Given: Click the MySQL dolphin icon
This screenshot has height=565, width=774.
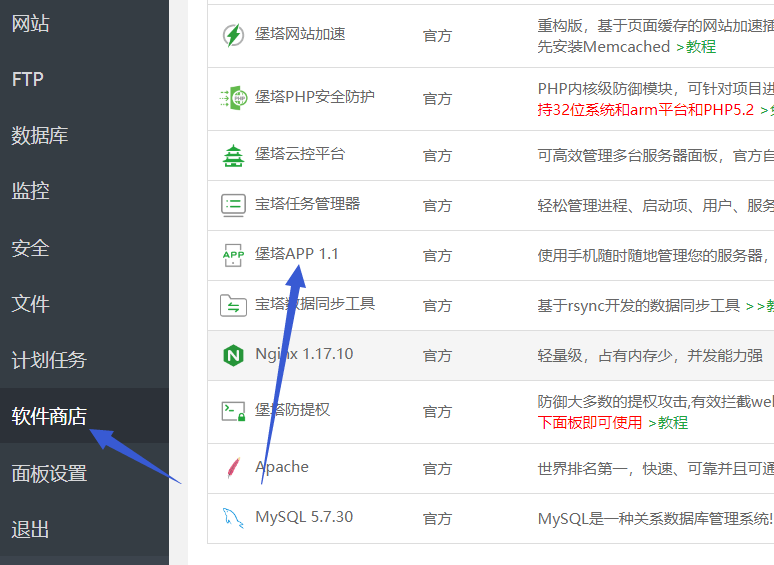Looking at the screenshot, I should pos(233,518).
